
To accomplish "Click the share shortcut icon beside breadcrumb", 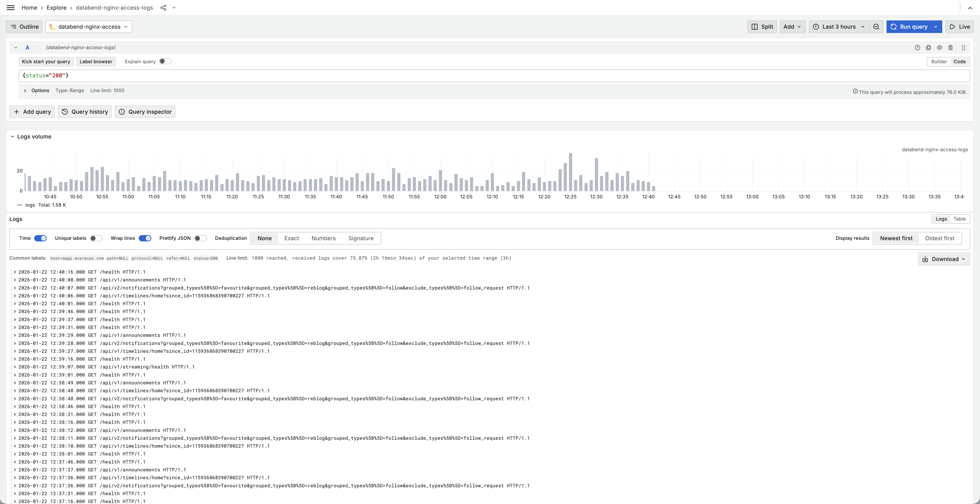I will tap(163, 8).
